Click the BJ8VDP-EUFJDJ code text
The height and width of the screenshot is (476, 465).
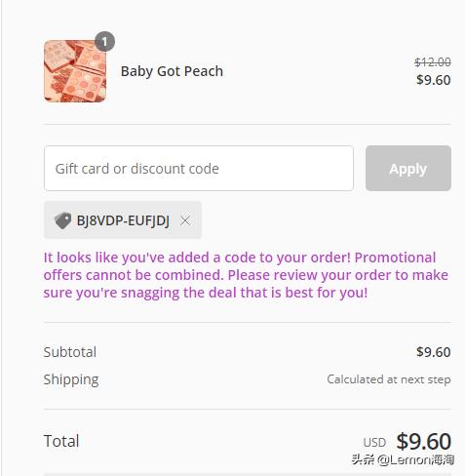123,220
